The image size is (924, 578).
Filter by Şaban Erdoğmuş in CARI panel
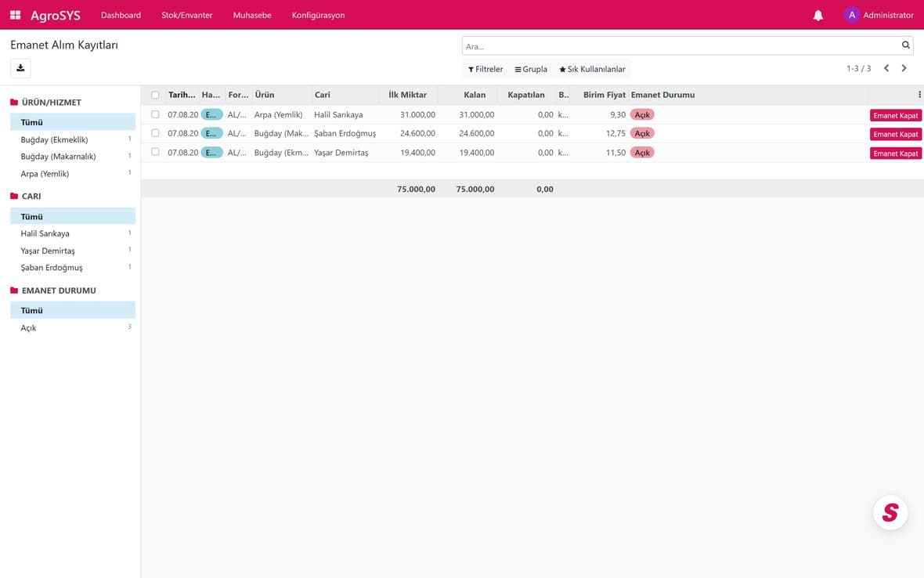click(73, 268)
